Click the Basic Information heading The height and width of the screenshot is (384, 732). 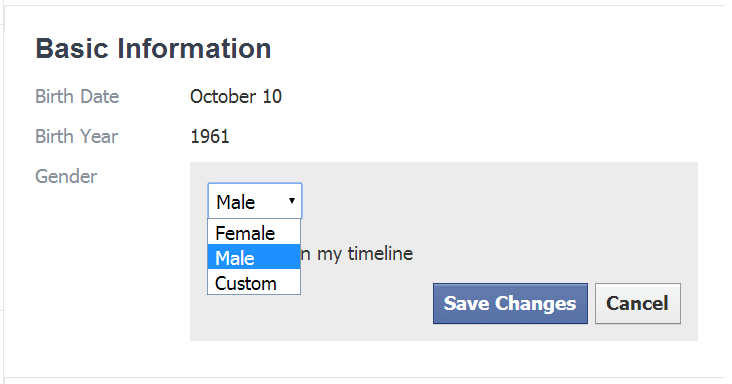pos(153,49)
